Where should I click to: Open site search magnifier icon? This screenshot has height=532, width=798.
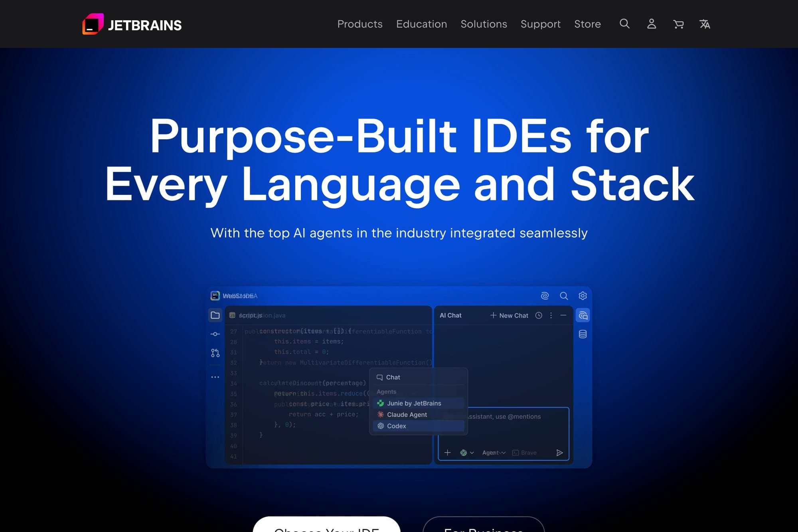(x=624, y=24)
